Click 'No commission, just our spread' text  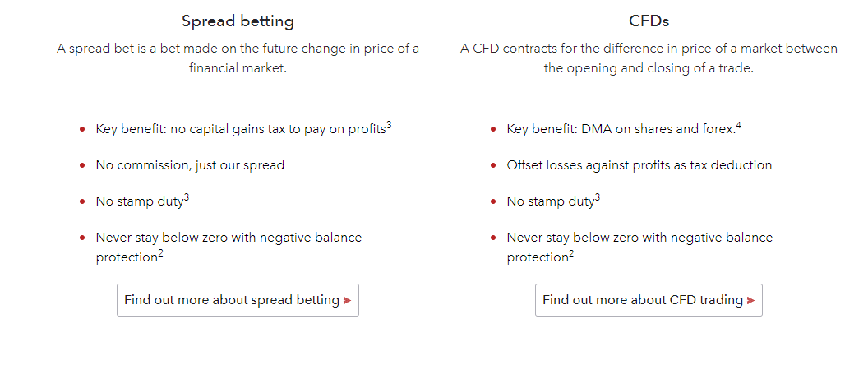(190, 165)
